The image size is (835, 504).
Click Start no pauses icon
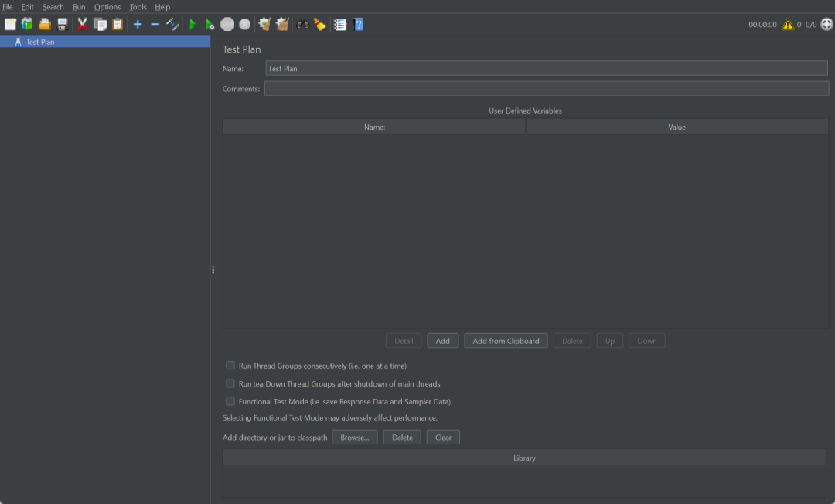(210, 25)
